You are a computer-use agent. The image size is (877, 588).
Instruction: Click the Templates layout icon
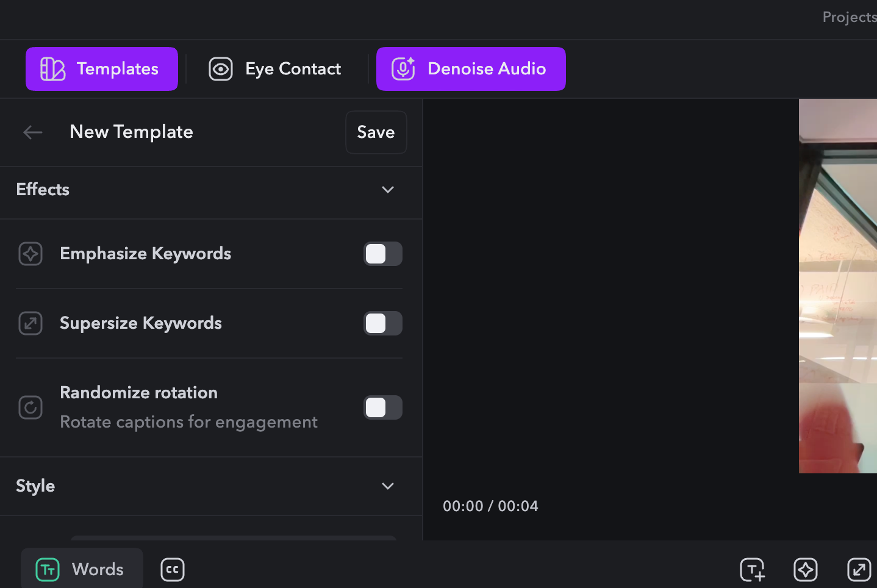(x=52, y=69)
